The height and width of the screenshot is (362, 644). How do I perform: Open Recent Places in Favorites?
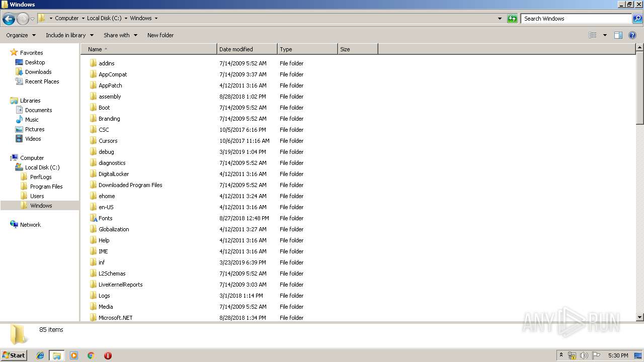pyautogui.click(x=42, y=81)
